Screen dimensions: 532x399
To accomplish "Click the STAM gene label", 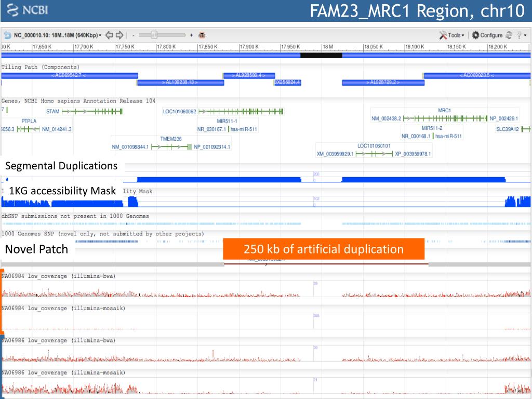I will [52, 111].
